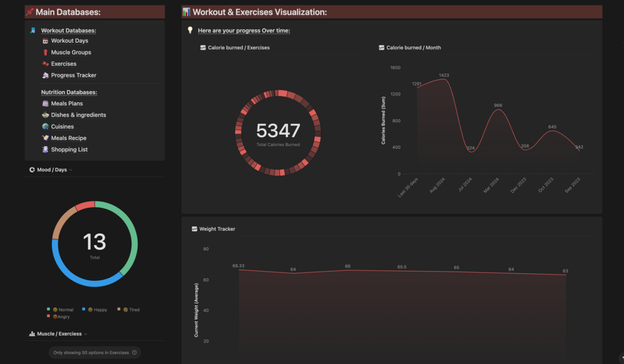This screenshot has height=364, width=624.
Task: Click the Normal green legend swatch
Action: click(48, 309)
